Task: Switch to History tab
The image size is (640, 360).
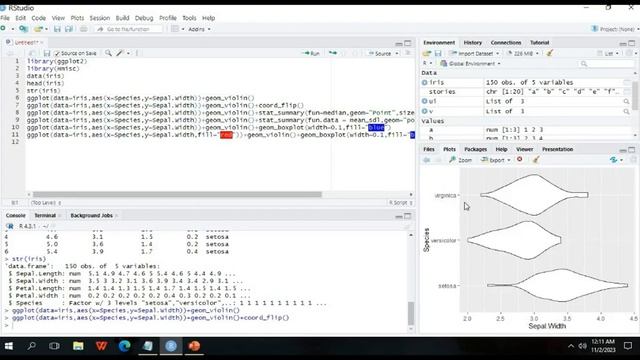Action: point(473,42)
